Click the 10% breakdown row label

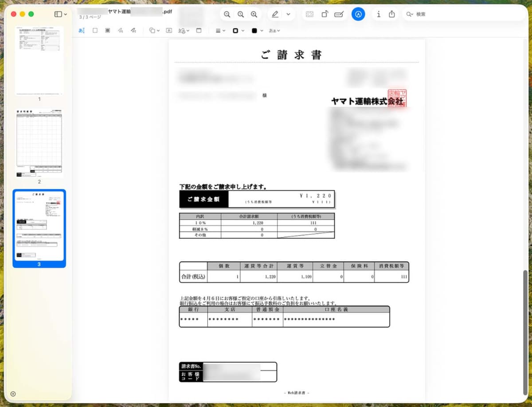pyautogui.click(x=200, y=223)
